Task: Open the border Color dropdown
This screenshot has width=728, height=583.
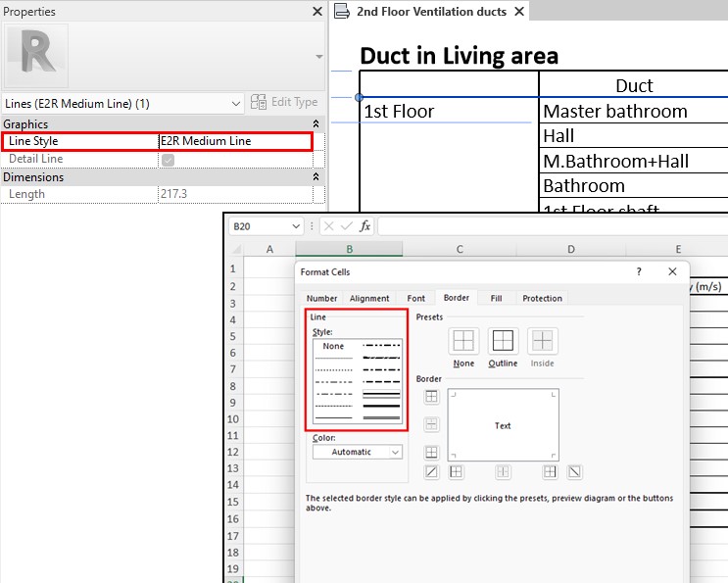Action: (357, 452)
